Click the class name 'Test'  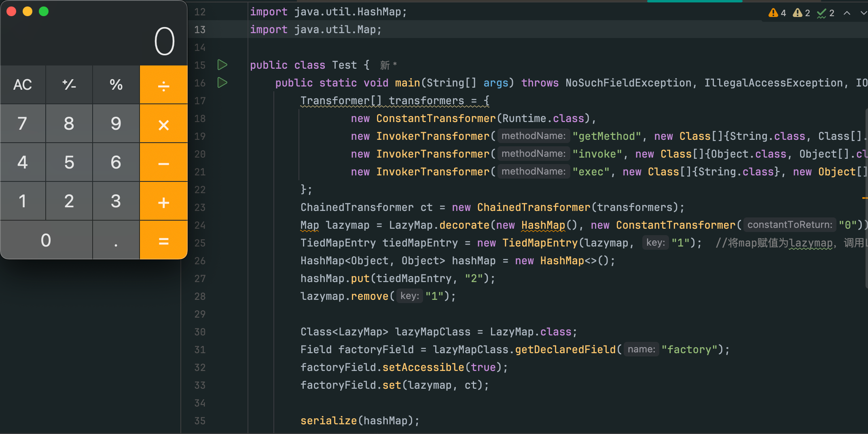(344, 65)
